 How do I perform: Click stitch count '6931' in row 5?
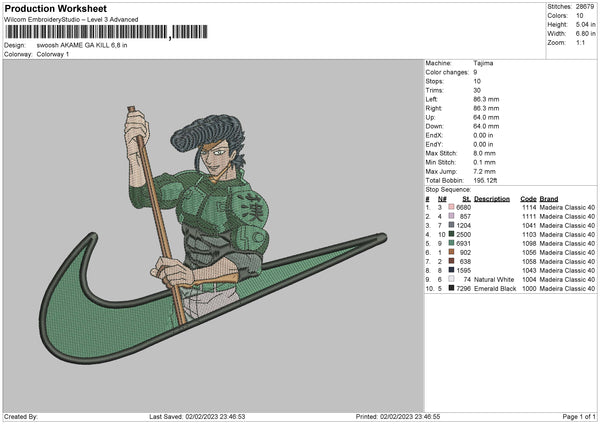point(463,243)
